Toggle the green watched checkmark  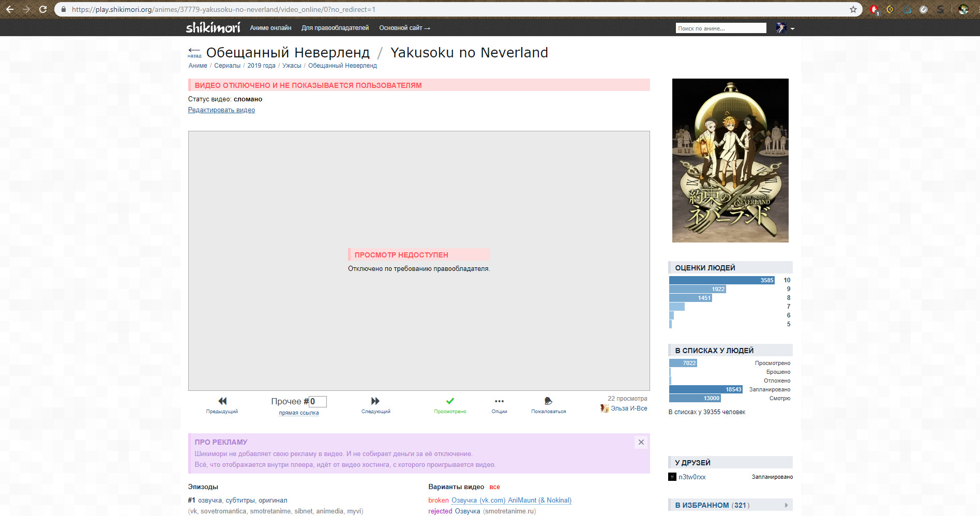[x=450, y=401]
